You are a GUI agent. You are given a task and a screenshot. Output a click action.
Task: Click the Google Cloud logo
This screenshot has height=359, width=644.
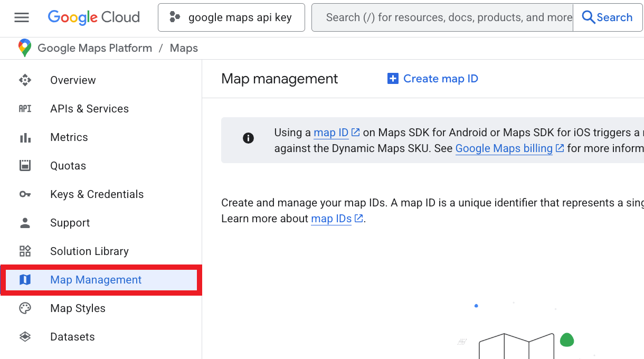point(94,17)
